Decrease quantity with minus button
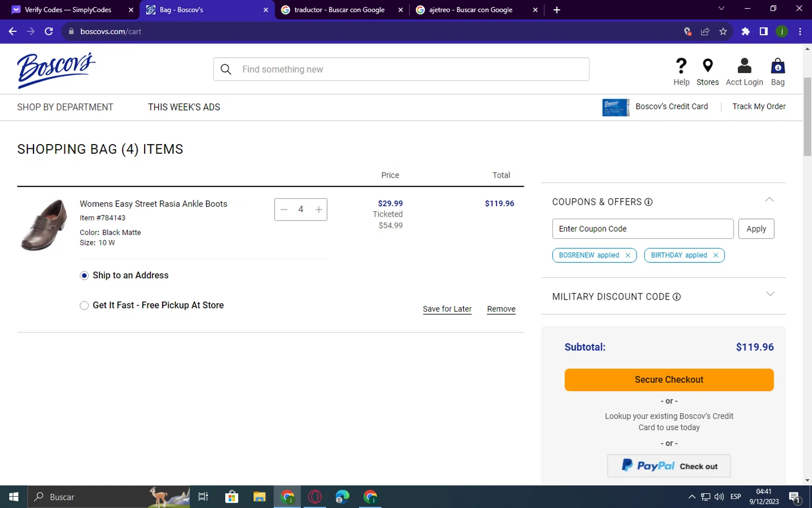Screen dimensions: 812x508 tap(284, 210)
